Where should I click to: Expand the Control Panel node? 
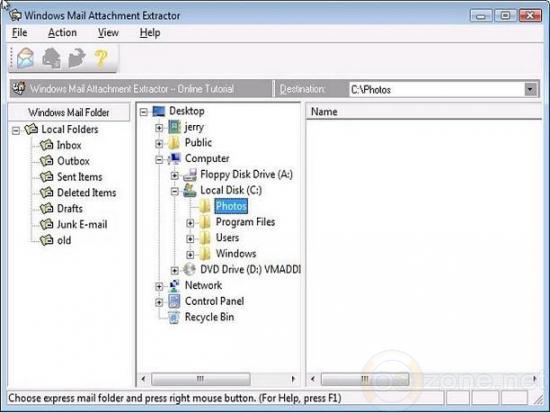click(x=159, y=302)
